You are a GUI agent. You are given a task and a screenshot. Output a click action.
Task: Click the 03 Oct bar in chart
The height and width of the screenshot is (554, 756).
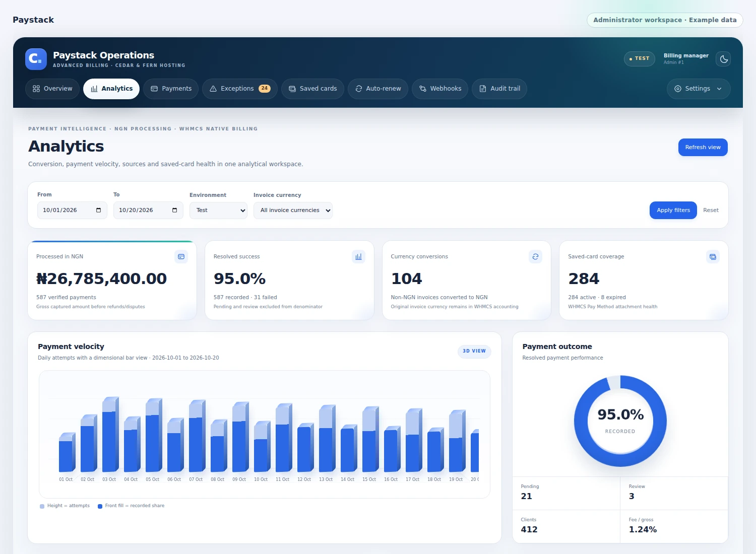(x=110, y=435)
